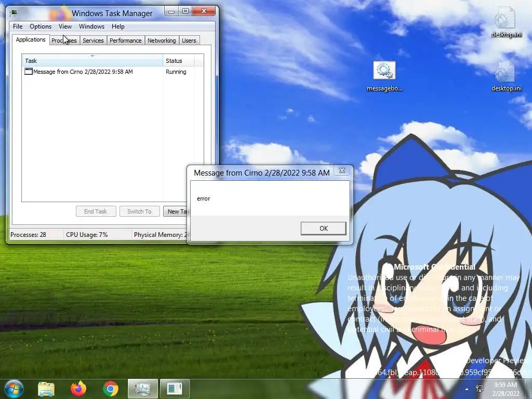Switch to the Networking tab
The width and height of the screenshot is (532, 399).
[x=162, y=41]
